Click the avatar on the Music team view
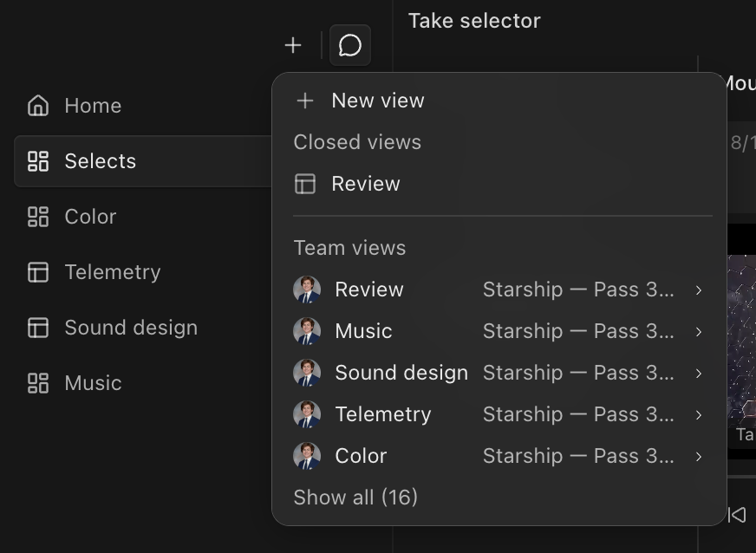Image resolution: width=756 pixels, height=553 pixels. point(307,331)
